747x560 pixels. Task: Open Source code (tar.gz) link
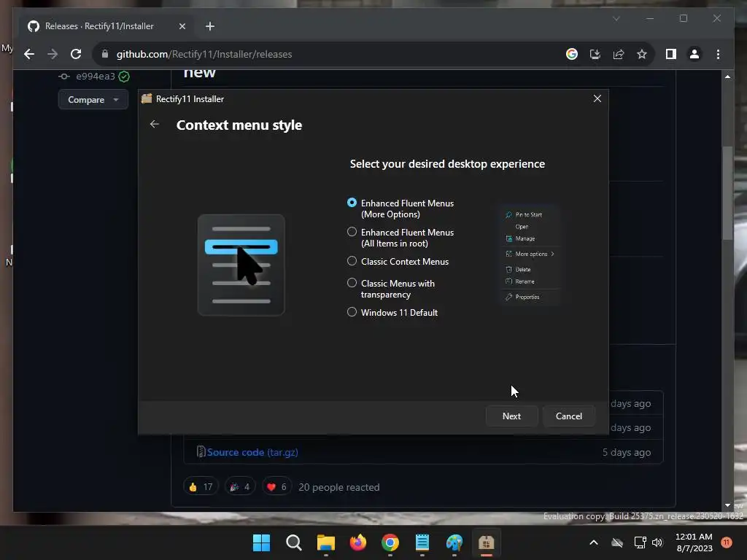click(x=252, y=452)
